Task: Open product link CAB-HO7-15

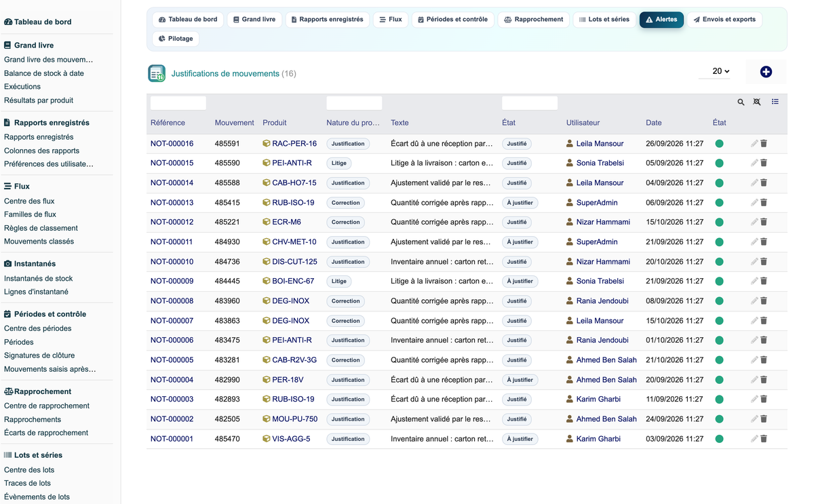Action: 294,183
